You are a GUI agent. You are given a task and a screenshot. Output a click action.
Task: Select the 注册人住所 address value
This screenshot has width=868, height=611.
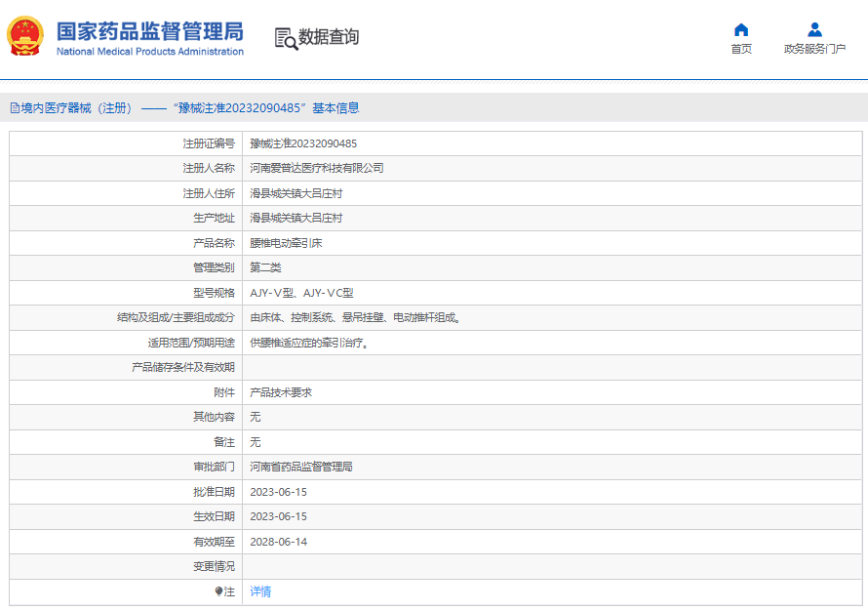[296, 193]
